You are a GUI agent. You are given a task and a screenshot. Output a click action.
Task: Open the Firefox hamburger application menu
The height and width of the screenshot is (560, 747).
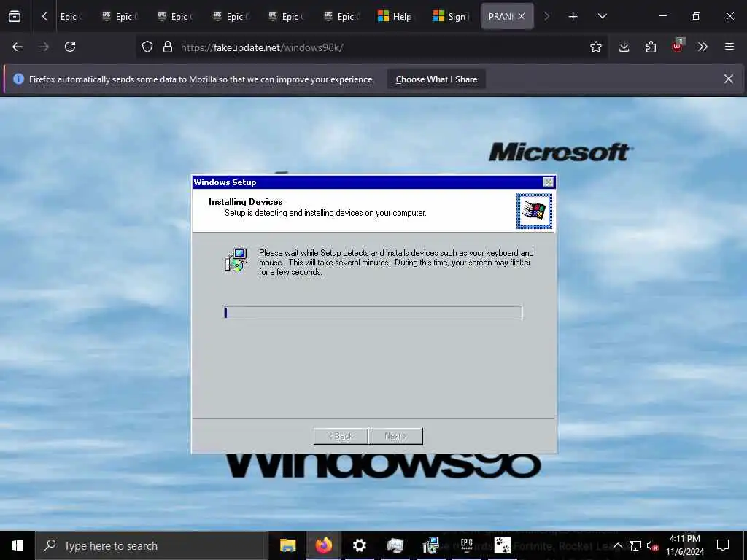(729, 47)
